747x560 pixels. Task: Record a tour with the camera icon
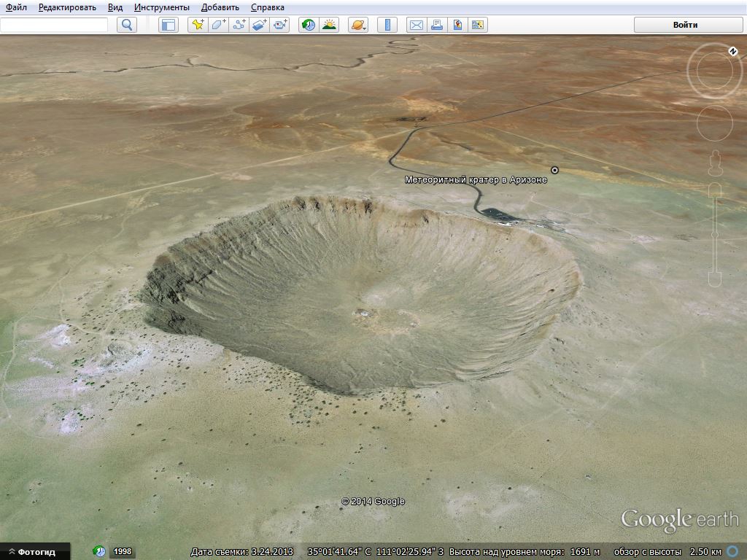[279, 25]
